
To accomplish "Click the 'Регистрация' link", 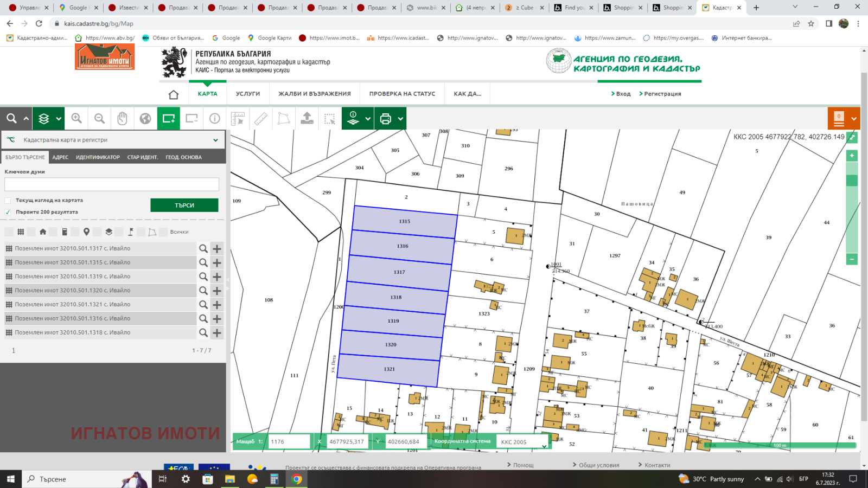I will click(662, 94).
